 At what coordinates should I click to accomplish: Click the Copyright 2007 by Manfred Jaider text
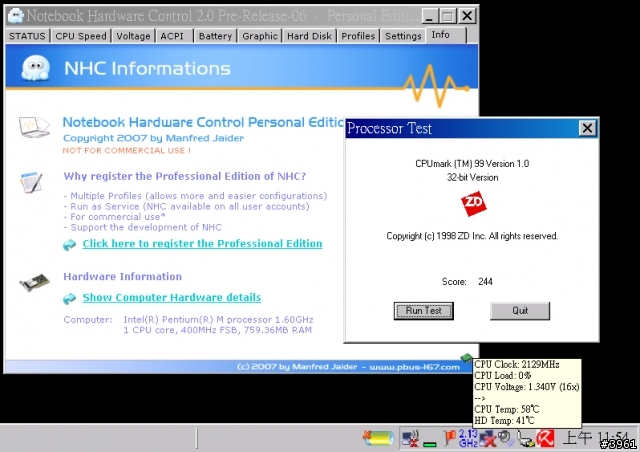click(x=153, y=138)
